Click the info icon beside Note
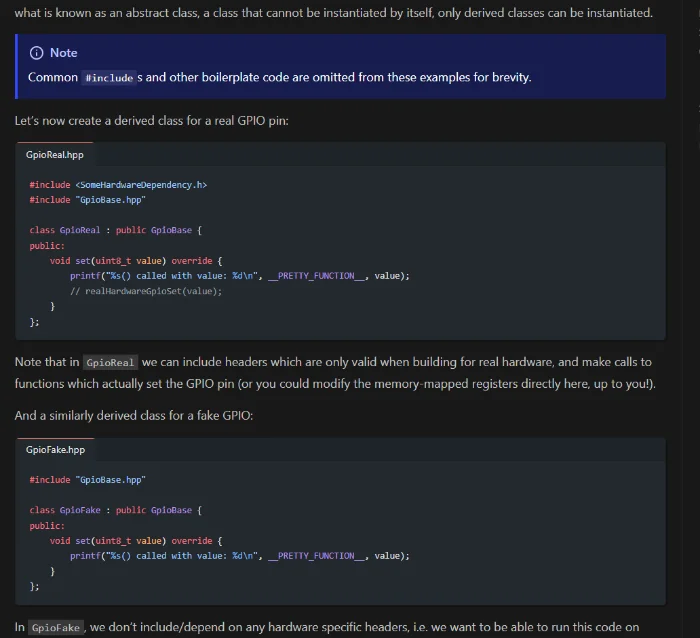Image resolution: width=700 pixels, height=638 pixels. click(x=36, y=53)
